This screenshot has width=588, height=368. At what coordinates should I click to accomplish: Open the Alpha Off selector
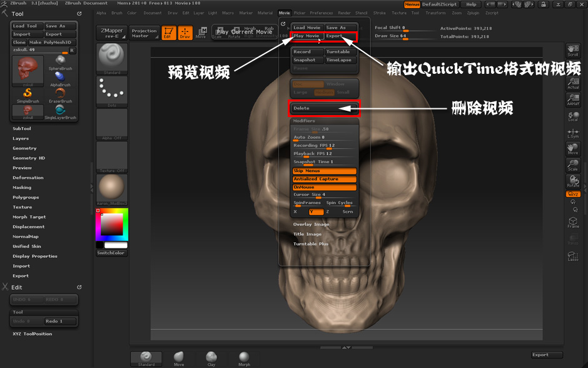(112, 124)
